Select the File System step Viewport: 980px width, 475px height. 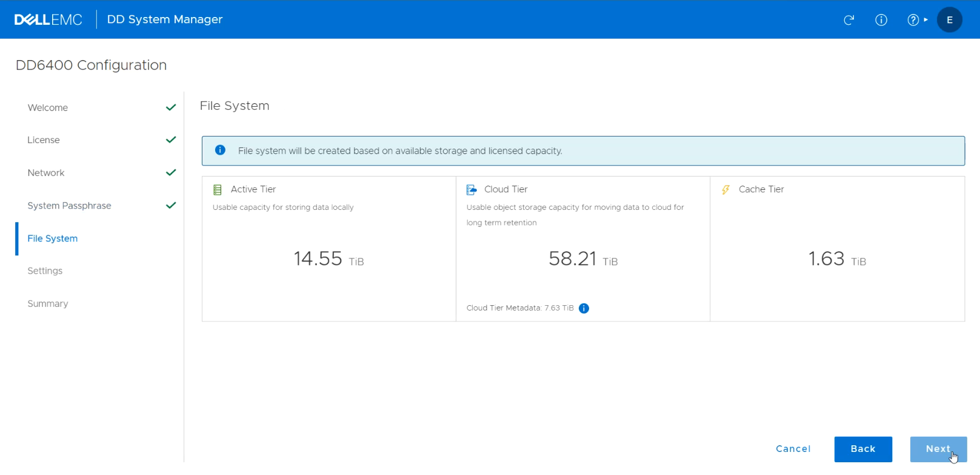53,238
